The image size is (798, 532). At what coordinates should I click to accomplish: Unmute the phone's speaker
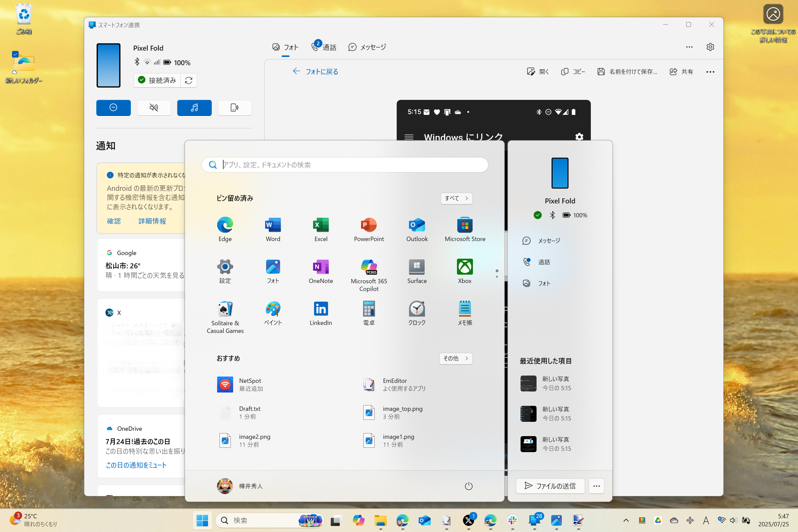point(154,108)
